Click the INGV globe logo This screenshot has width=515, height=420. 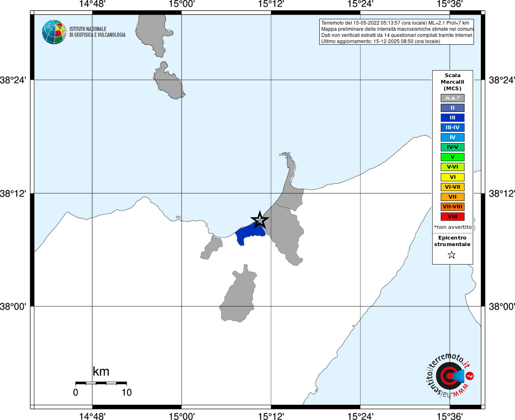coord(54,32)
